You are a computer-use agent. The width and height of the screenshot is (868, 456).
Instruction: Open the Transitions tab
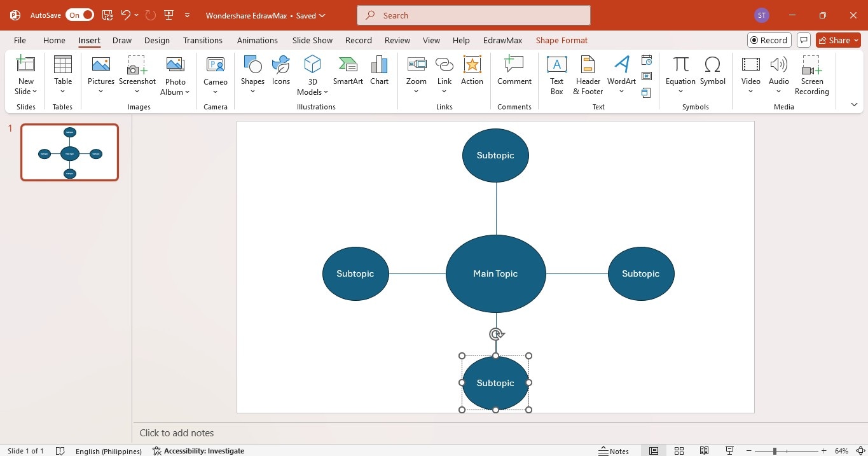click(203, 40)
